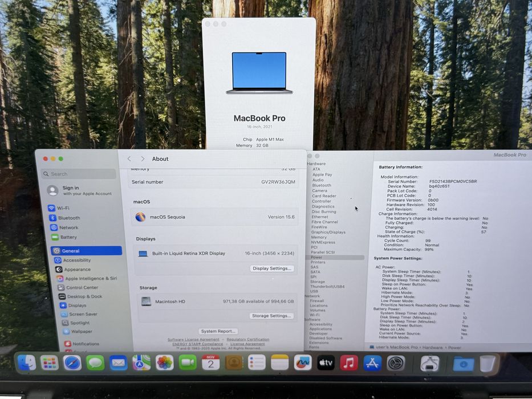Collapse Hardware section in System Information
The image size is (532, 399).
pos(316,164)
